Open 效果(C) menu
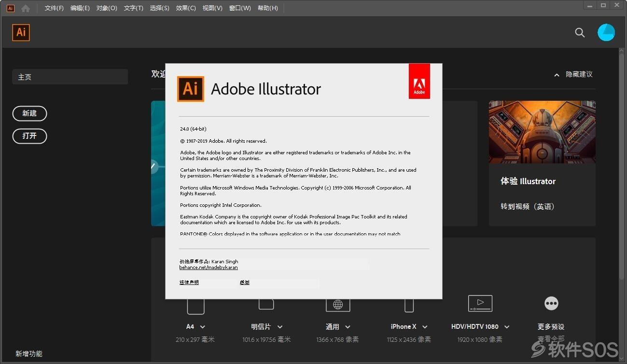 (x=186, y=8)
